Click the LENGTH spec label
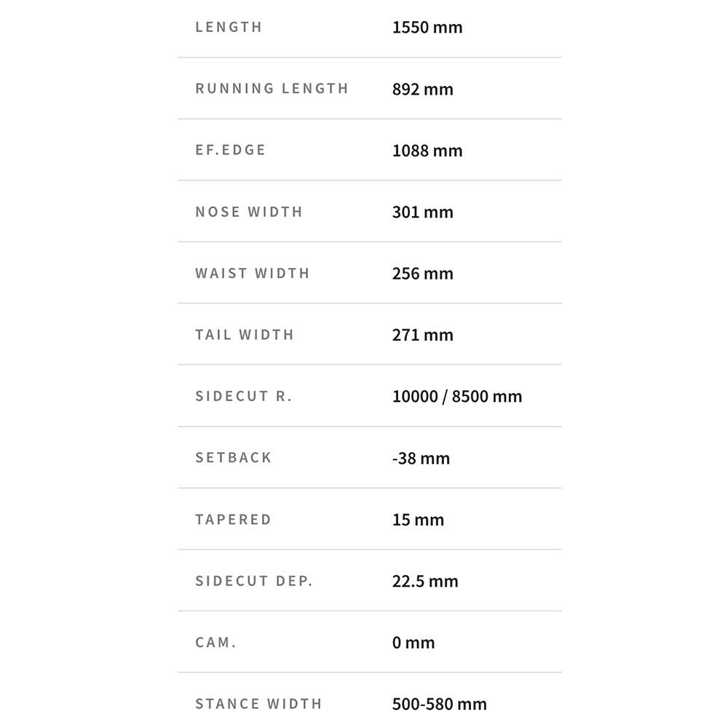This screenshot has height=728, width=728. click(x=229, y=28)
